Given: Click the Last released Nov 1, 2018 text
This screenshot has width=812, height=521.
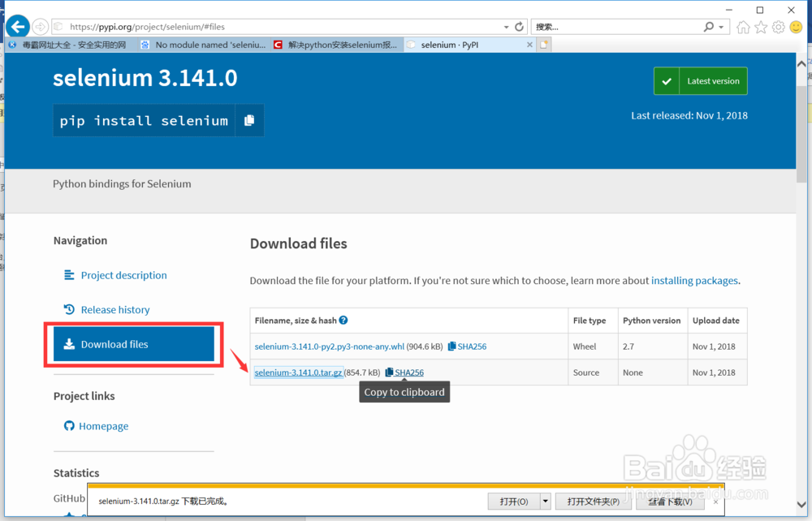Looking at the screenshot, I should coord(689,115).
